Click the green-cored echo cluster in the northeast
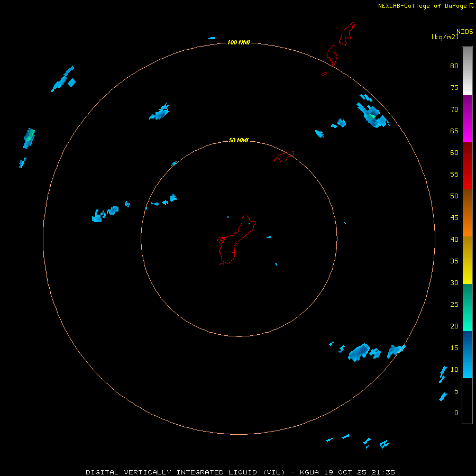The height and width of the screenshot is (476, 476). 373,116
